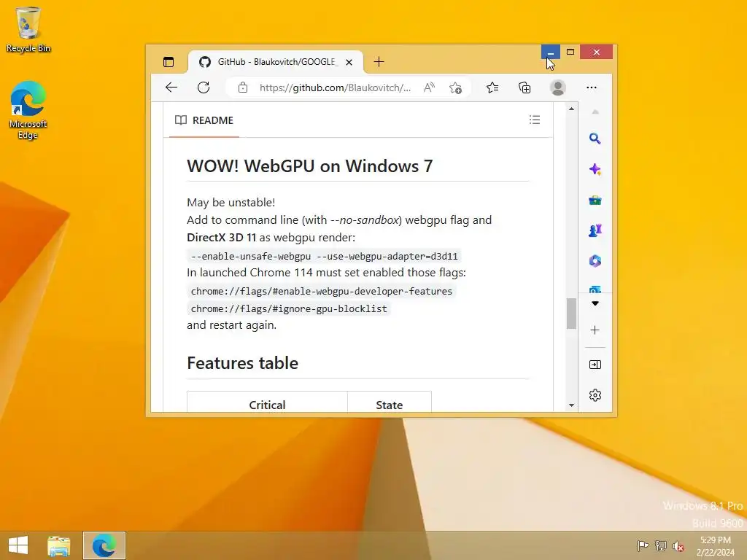Click Edge icon in the taskbar
747x560 pixels.
coord(104,545)
